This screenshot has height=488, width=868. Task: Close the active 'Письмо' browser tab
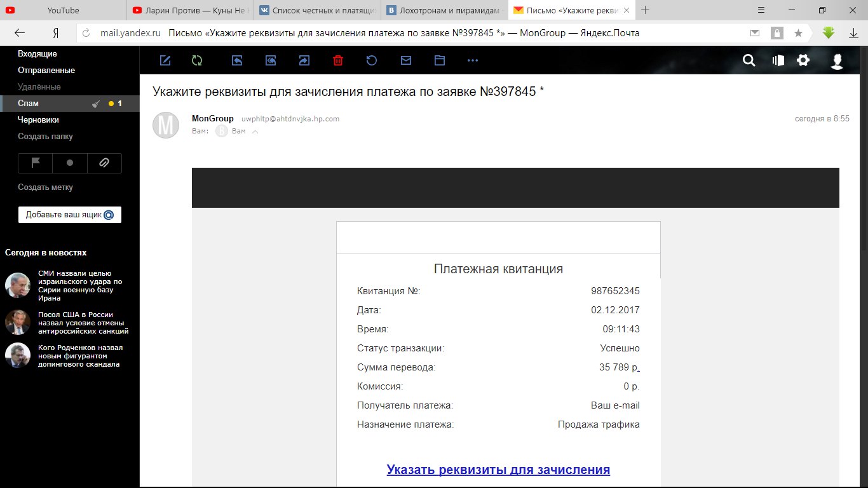(x=627, y=10)
